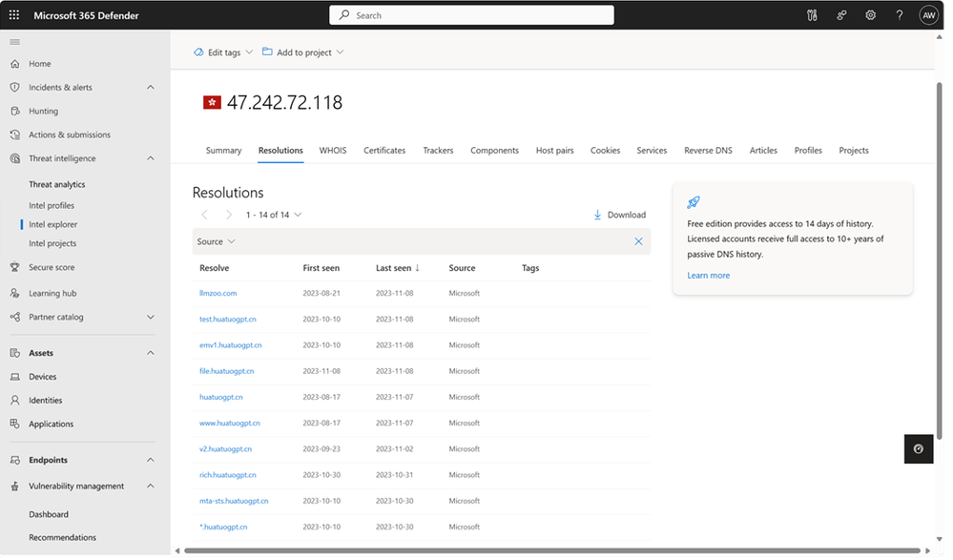Click the Hunting icon in sidebar
953x560 pixels.
pos(15,112)
